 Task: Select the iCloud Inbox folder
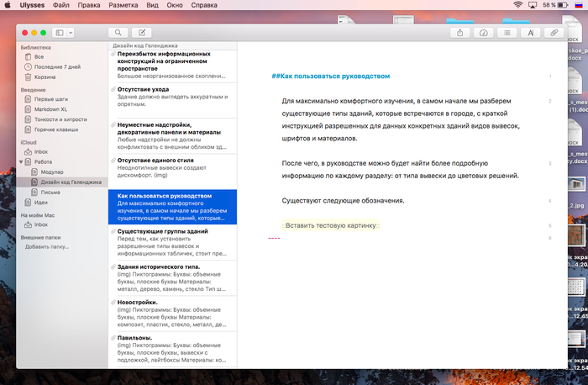coord(41,151)
